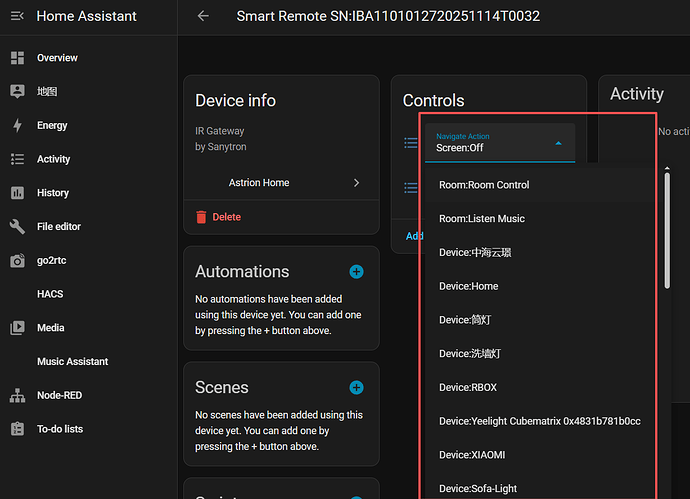The height and width of the screenshot is (499, 690).
Task: Click the Smart Remote SN title text
Action: point(388,16)
